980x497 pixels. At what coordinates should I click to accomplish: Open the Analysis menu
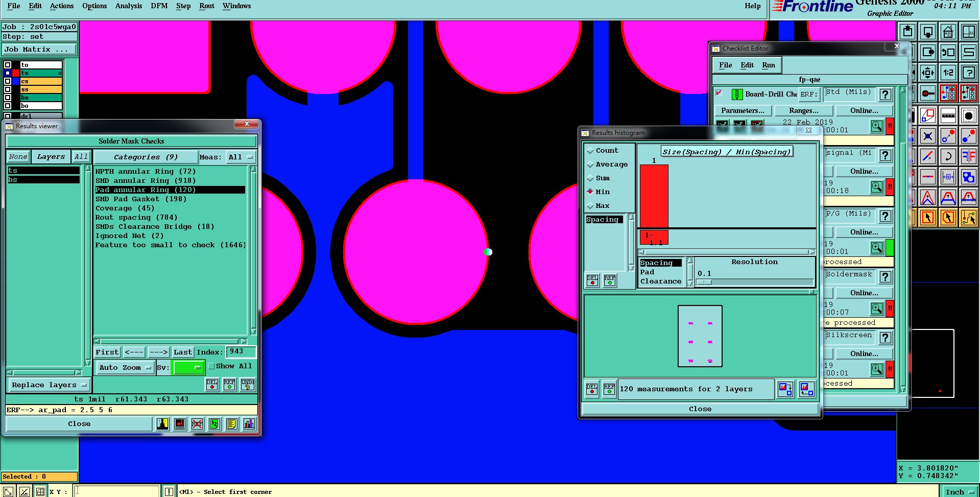[129, 6]
